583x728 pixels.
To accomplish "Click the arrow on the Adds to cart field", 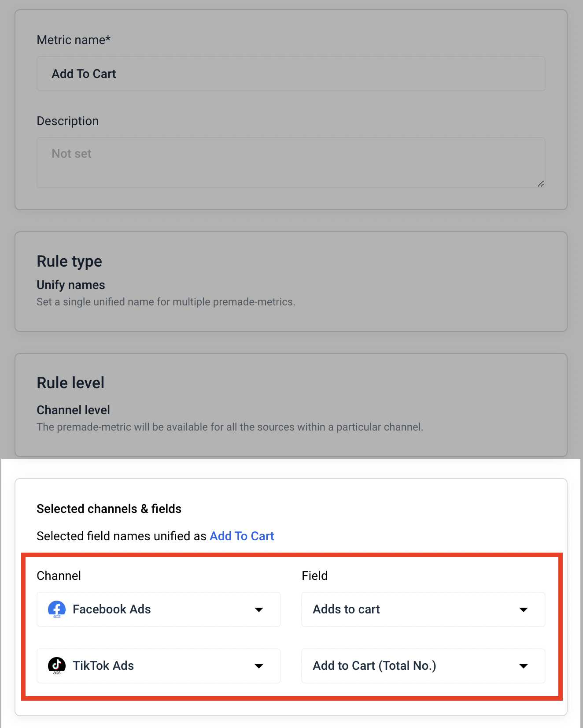I will pyautogui.click(x=524, y=609).
